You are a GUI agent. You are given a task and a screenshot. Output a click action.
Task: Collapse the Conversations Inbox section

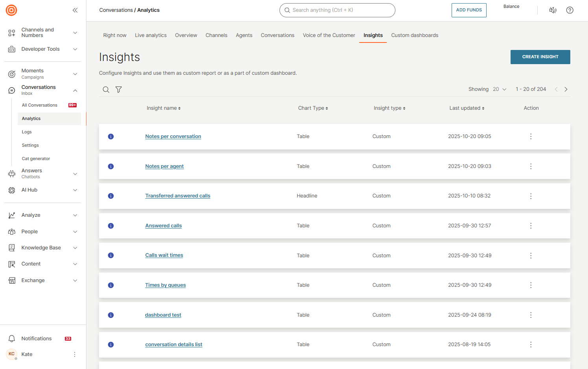click(75, 90)
